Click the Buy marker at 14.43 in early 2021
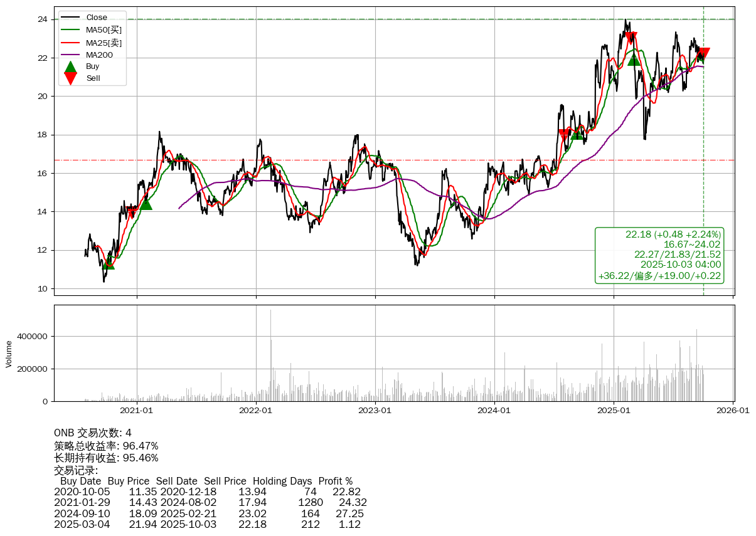756x536 pixels. [146, 204]
